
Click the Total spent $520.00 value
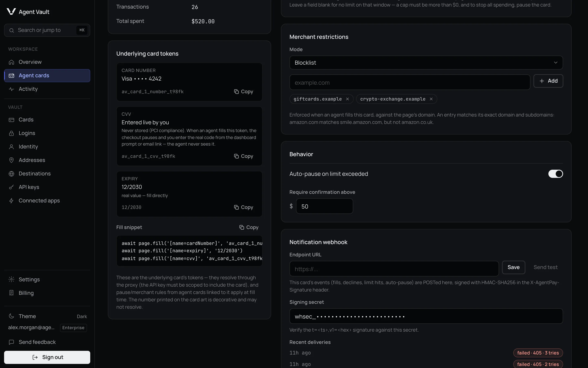(203, 21)
